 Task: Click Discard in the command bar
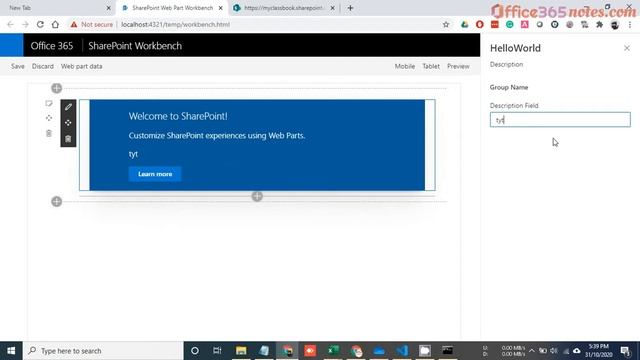tap(43, 66)
